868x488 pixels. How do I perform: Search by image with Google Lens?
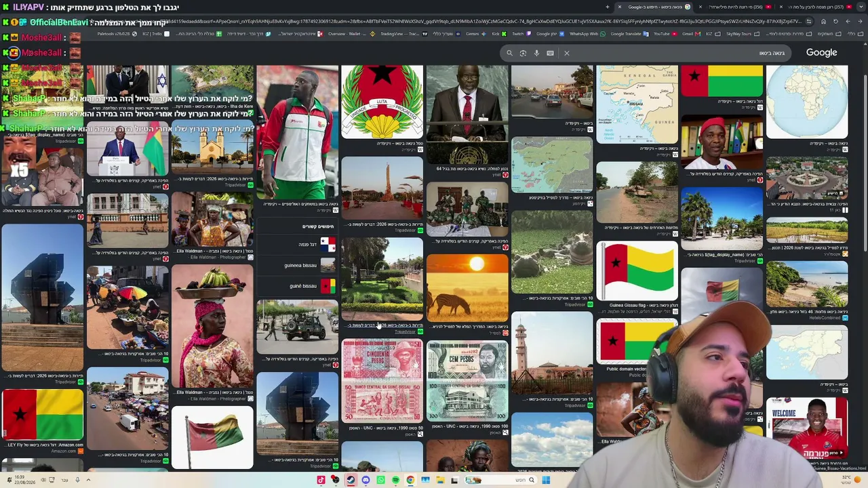[x=523, y=53]
